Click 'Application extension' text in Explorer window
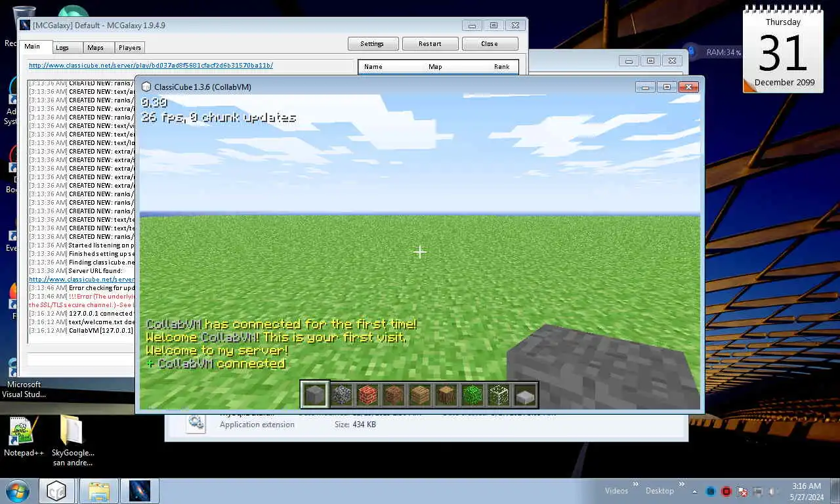 (x=257, y=425)
